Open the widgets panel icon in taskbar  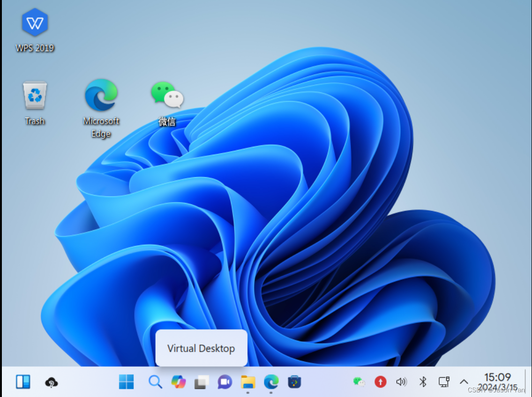(23, 382)
